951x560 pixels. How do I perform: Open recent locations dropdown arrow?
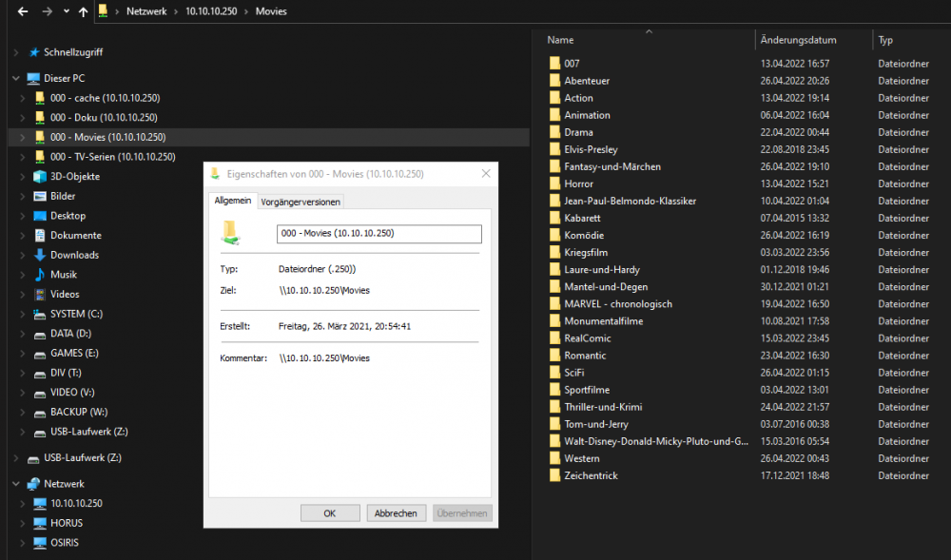(67, 11)
